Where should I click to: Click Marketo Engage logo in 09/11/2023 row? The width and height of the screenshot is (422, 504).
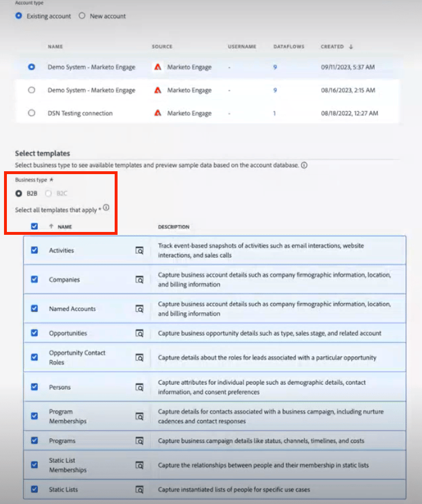tap(158, 67)
